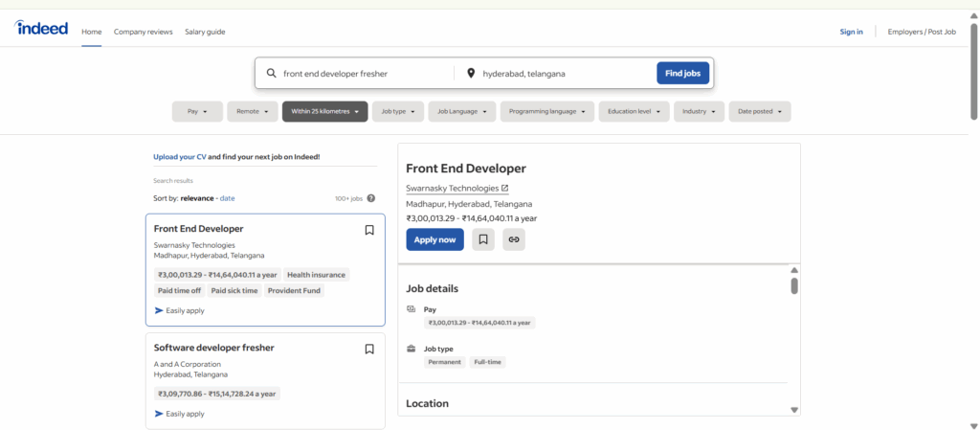Click the A and A Corporation company name
This screenshot has width=980, height=430.
click(187, 364)
